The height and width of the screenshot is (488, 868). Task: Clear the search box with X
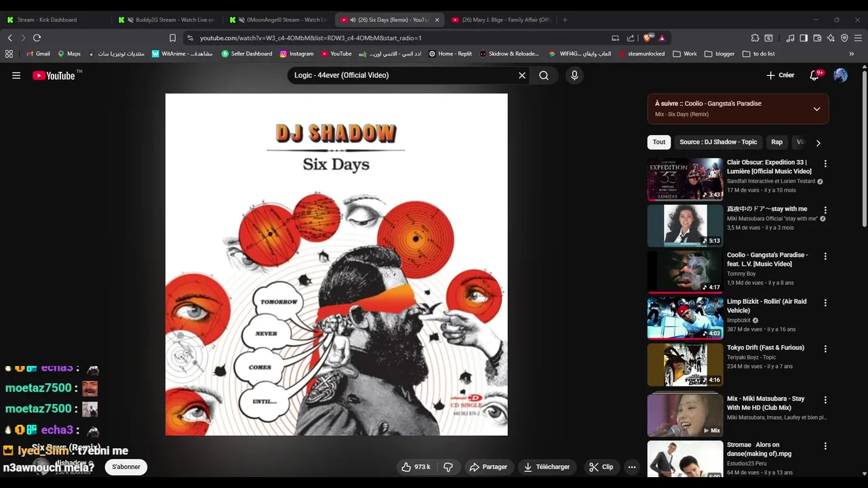(x=522, y=75)
